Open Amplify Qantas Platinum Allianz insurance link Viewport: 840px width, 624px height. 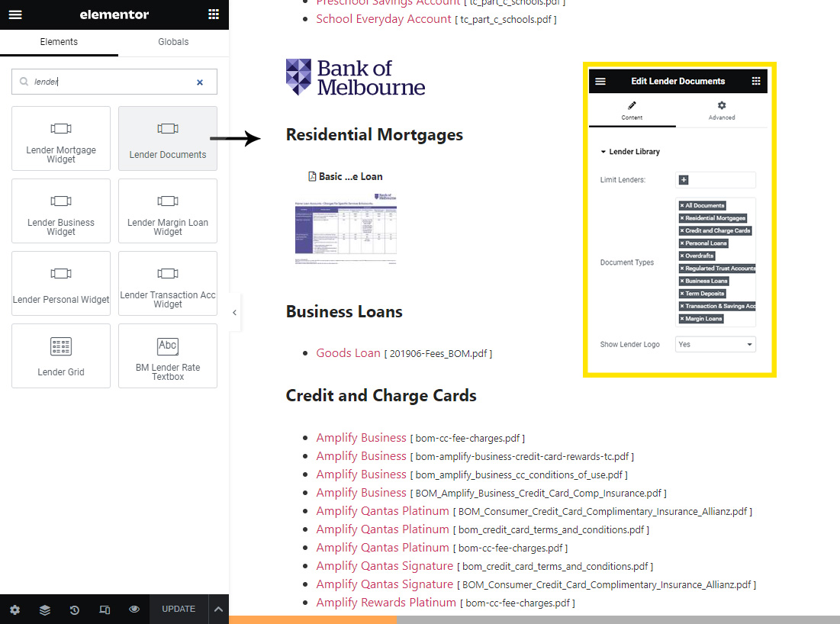pos(382,511)
